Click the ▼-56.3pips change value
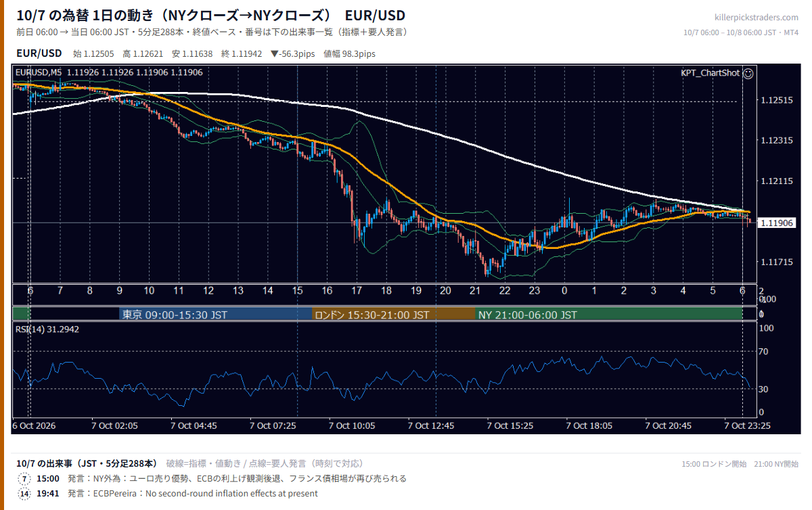Screen dimensions: 812x510 click(x=294, y=53)
